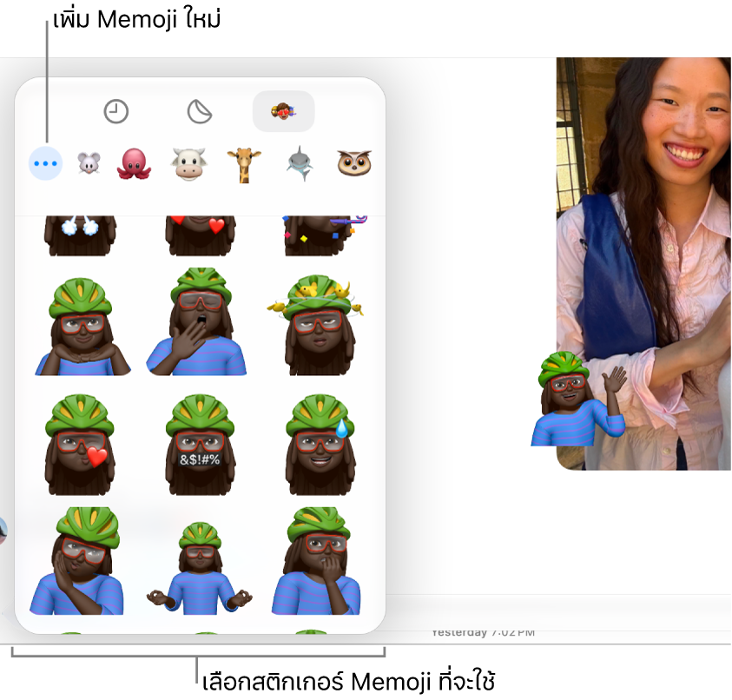Choose the owl Memoji character
The width and height of the screenshot is (732, 700).
point(354,163)
